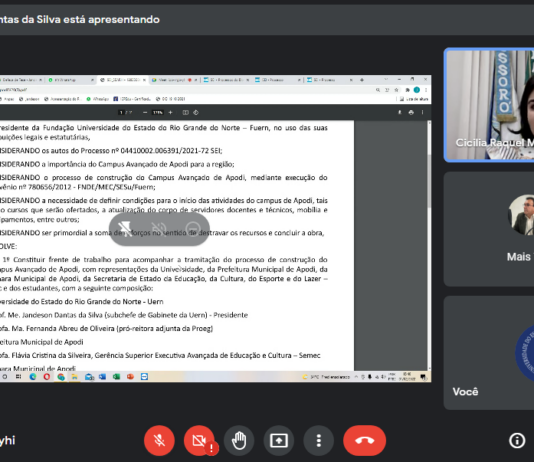Unmute the microphone in the call bar
This screenshot has width=534, height=462.
(159, 440)
